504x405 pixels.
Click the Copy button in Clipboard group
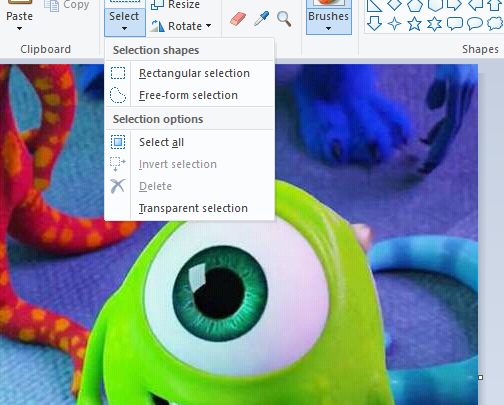pos(67,5)
